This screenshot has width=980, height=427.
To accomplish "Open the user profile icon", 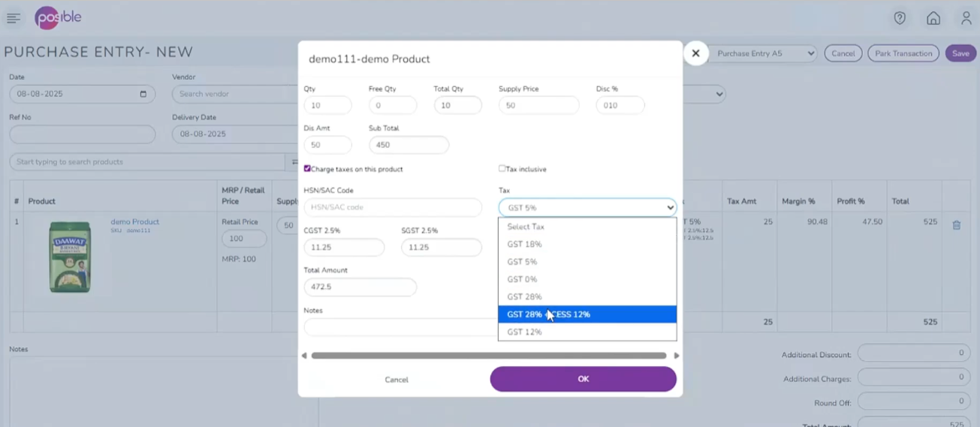I will coord(966,18).
